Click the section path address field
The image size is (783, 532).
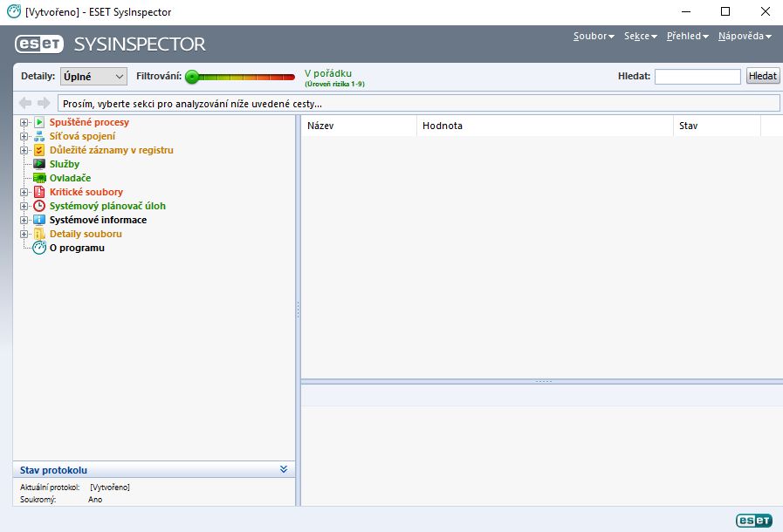pyautogui.click(x=418, y=104)
